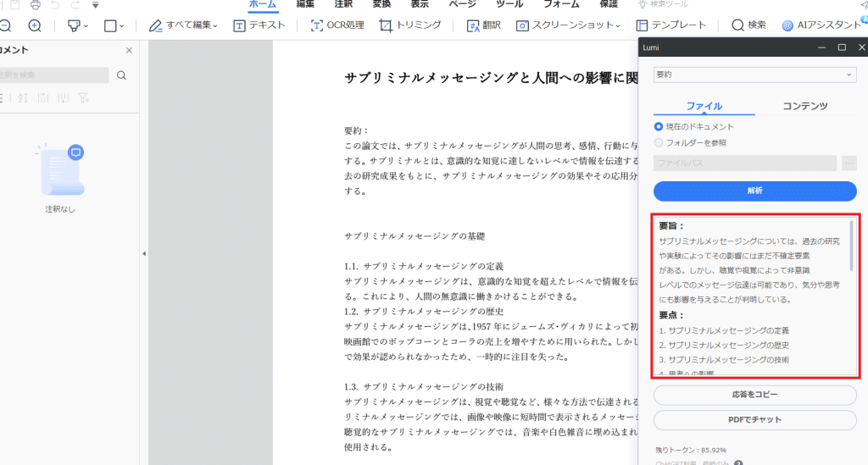Click the zoom in magnifier icon
The width and height of the screenshot is (868, 465).
pos(35,25)
